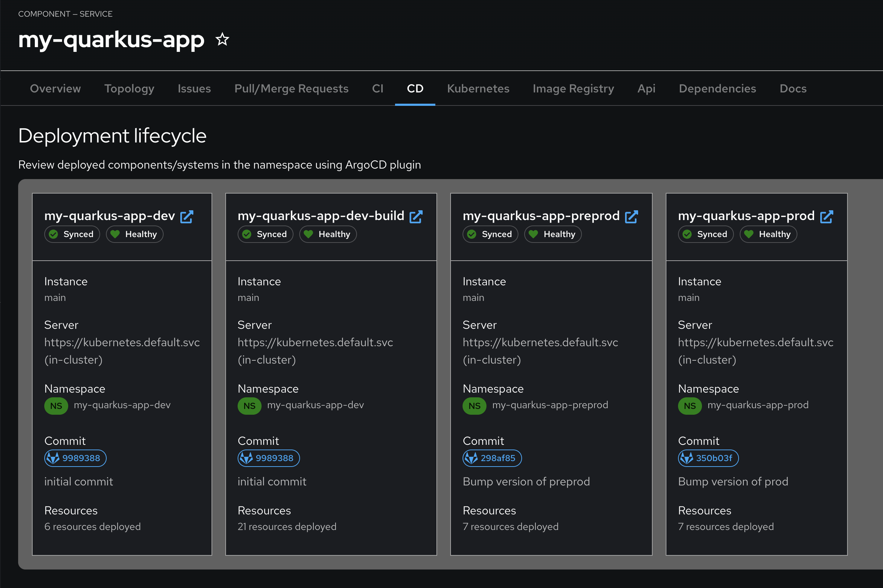The height and width of the screenshot is (588, 883).
Task: Click the Healthy label in prod card
Action: click(775, 235)
